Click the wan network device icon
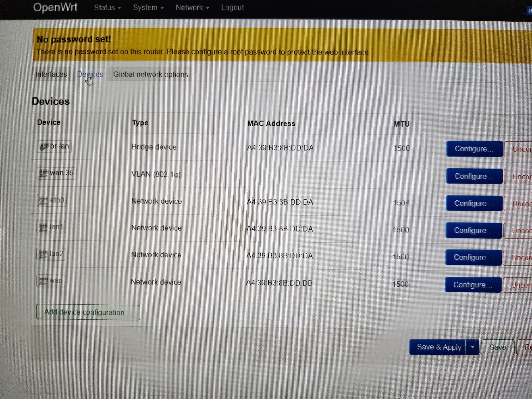 [x=43, y=281]
